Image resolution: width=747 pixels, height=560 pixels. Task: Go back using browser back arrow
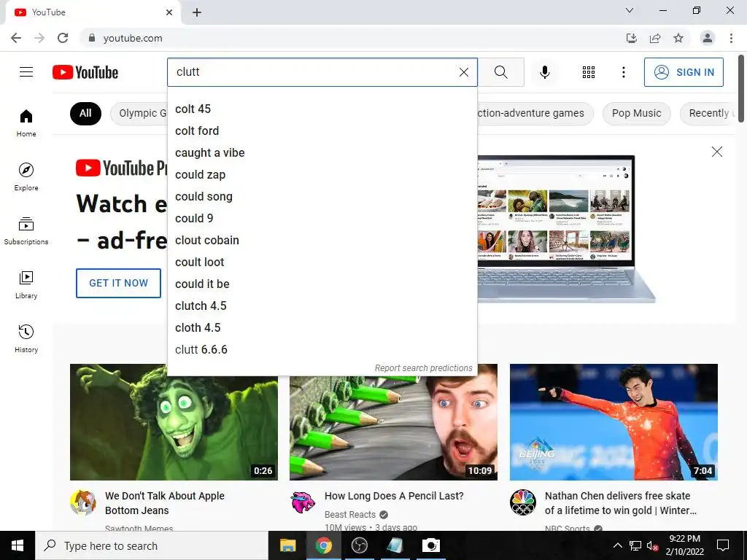click(16, 38)
